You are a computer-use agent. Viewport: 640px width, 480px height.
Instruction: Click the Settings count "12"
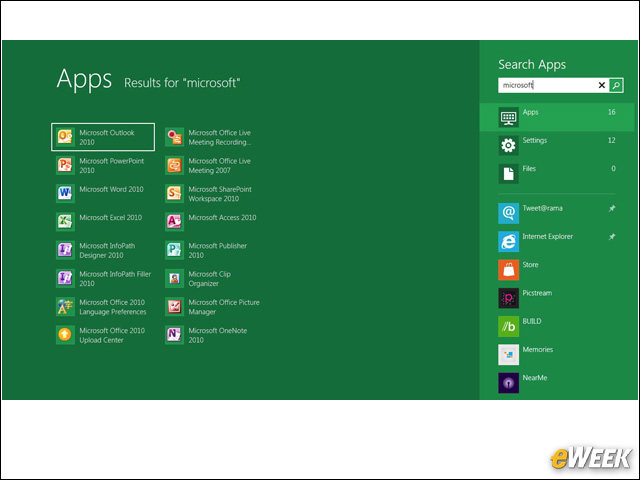coord(611,140)
